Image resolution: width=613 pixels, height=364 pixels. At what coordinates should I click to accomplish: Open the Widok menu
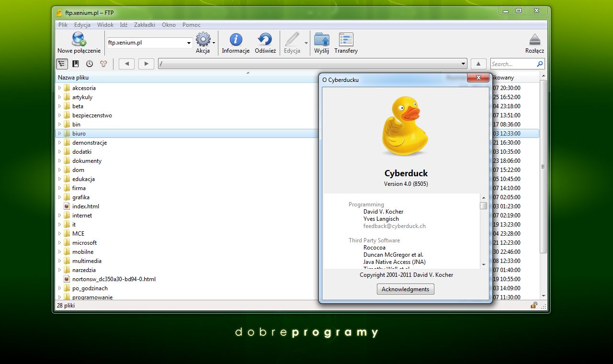pos(105,25)
